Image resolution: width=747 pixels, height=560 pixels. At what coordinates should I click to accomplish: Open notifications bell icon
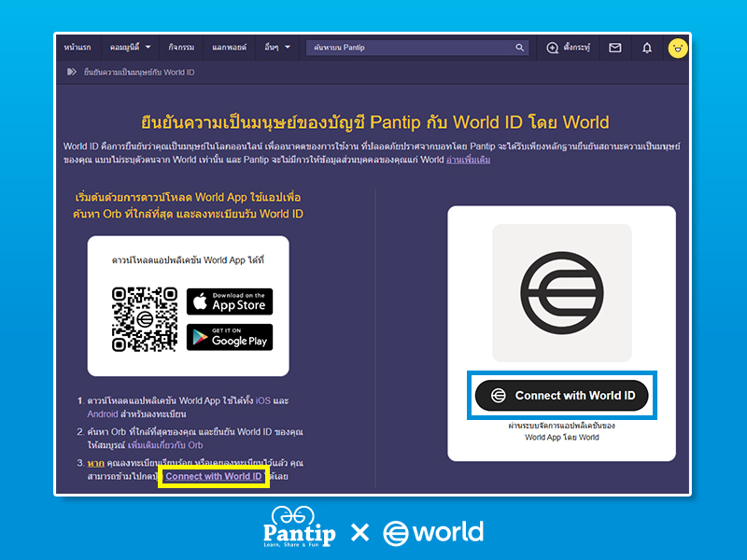tap(647, 48)
